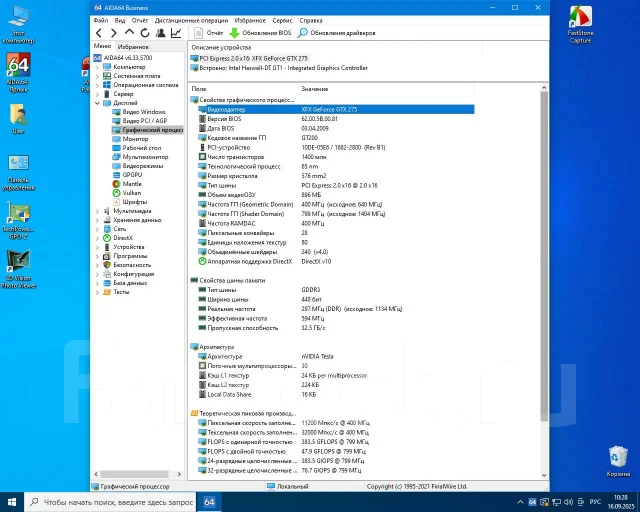Expand the Системная плата tree node
The height and width of the screenshot is (512, 640).
coord(97,76)
